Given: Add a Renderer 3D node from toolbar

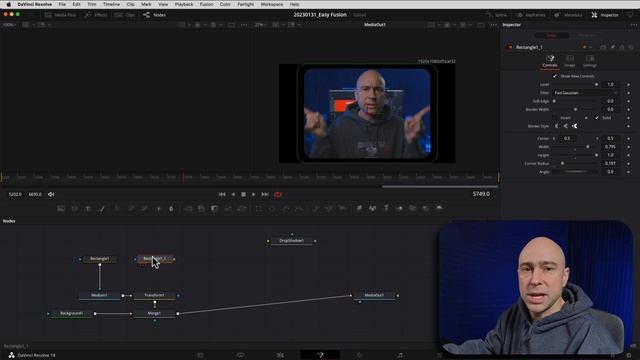Looking at the screenshot, I should (x=439, y=209).
